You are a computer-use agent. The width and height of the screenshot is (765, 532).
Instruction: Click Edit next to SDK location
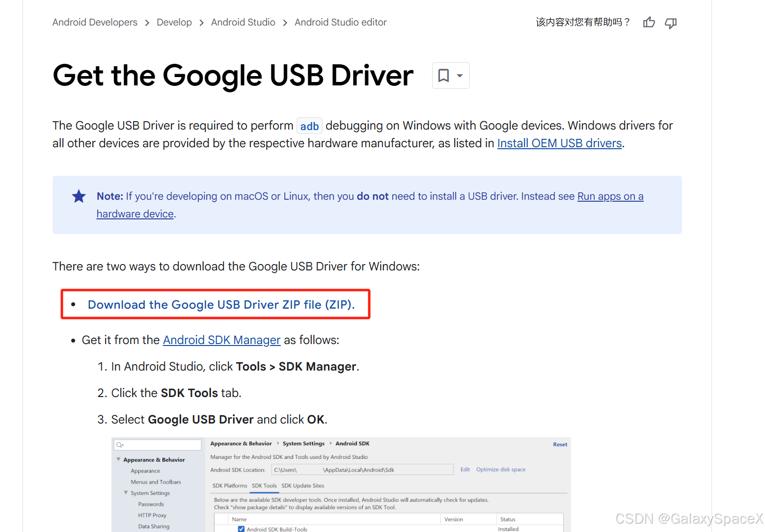(x=465, y=470)
